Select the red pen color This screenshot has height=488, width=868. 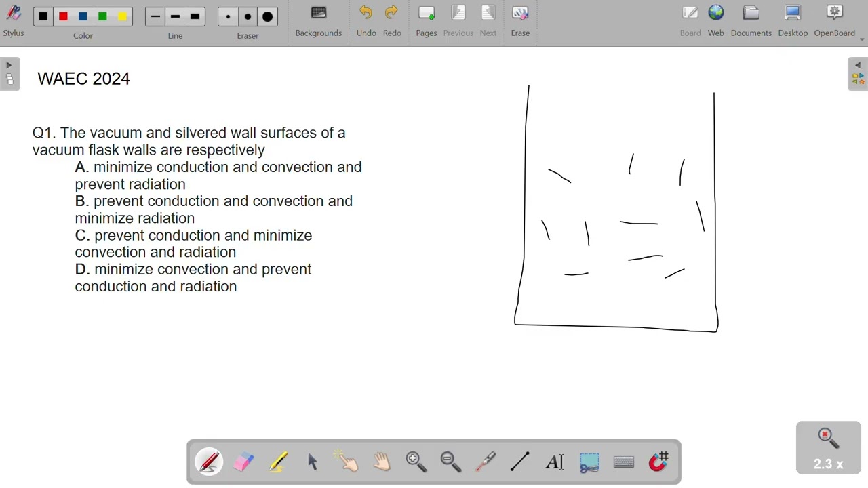point(63,16)
